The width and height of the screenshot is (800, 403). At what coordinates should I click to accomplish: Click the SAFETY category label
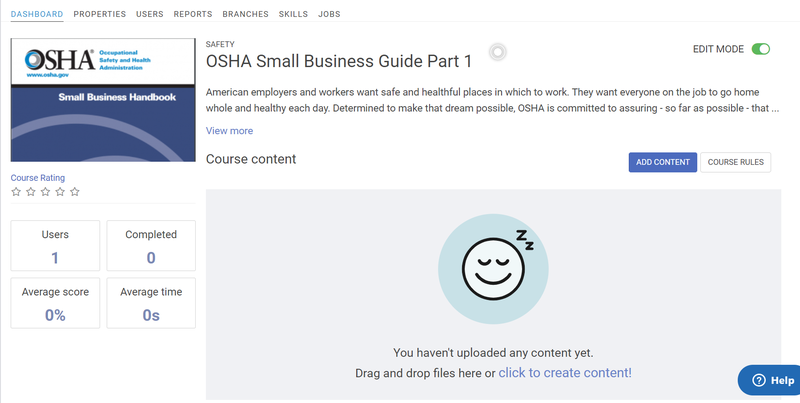(x=220, y=44)
